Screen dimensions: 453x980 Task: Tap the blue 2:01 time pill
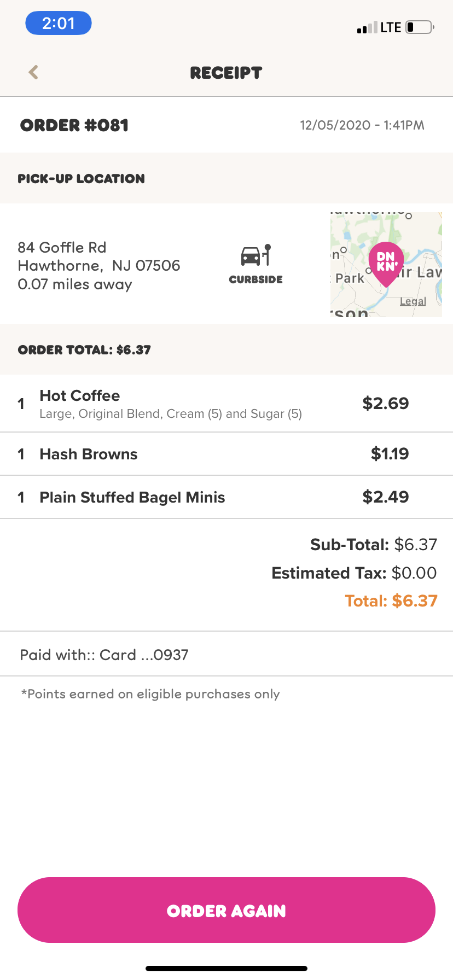pos(59,24)
